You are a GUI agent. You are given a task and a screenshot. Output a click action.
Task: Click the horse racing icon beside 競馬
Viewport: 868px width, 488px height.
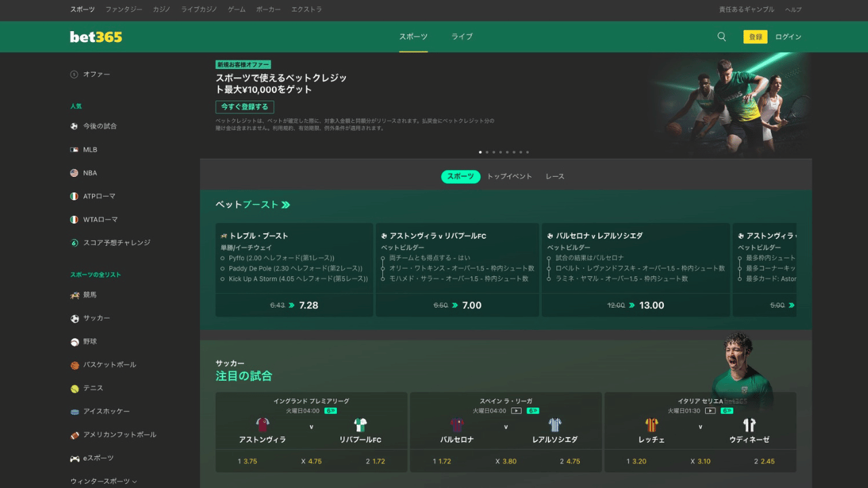tap(75, 296)
